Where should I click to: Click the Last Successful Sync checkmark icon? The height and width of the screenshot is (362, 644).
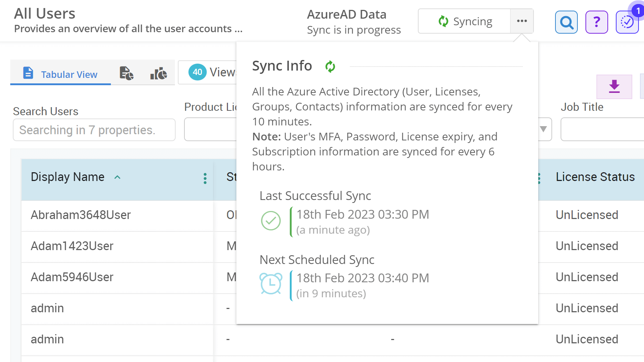(x=271, y=221)
